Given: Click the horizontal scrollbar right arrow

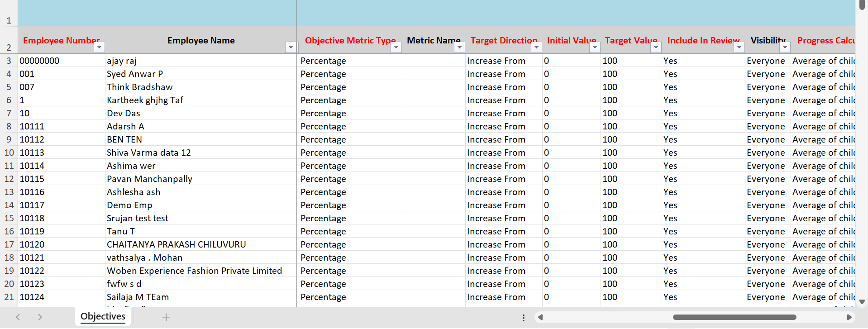Looking at the screenshot, I should [849, 317].
